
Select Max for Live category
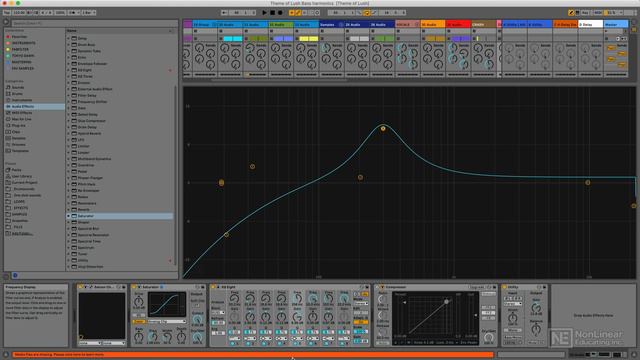click(21, 119)
